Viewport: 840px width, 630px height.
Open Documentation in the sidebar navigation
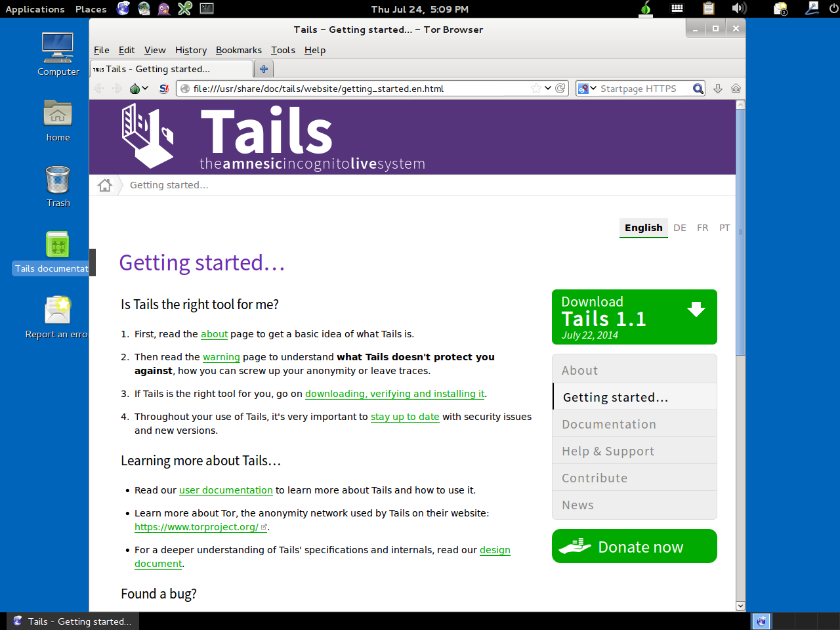[x=635, y=424]
